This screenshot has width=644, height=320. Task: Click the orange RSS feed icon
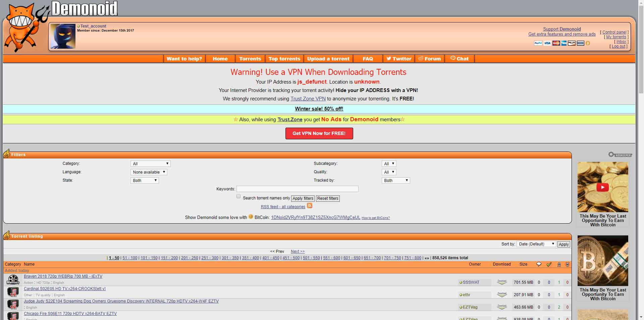[310, 205]
